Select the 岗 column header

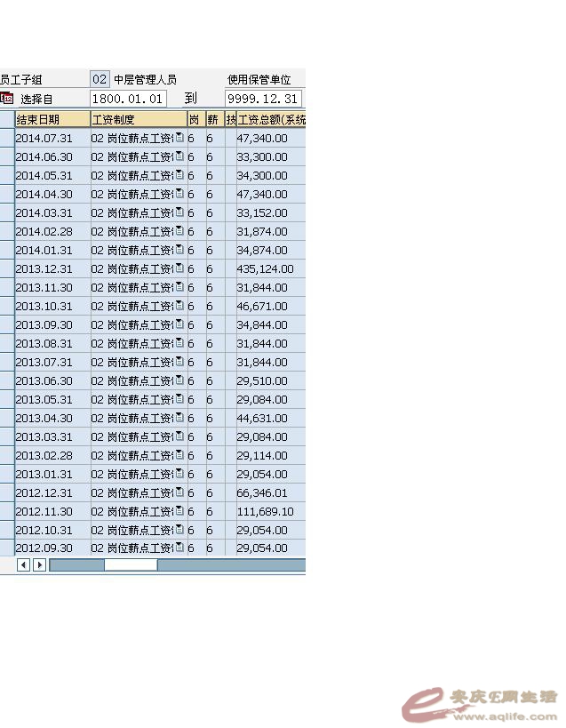coord(196,119)
